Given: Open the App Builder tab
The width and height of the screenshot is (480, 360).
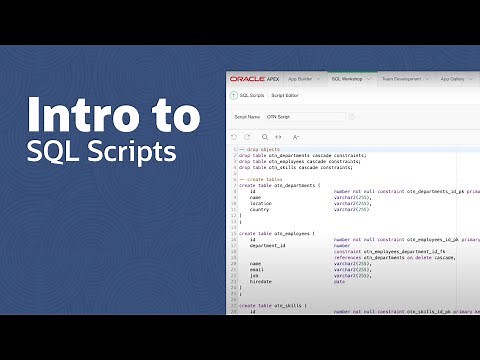Looking at the screenshot, I should (300, 79).
